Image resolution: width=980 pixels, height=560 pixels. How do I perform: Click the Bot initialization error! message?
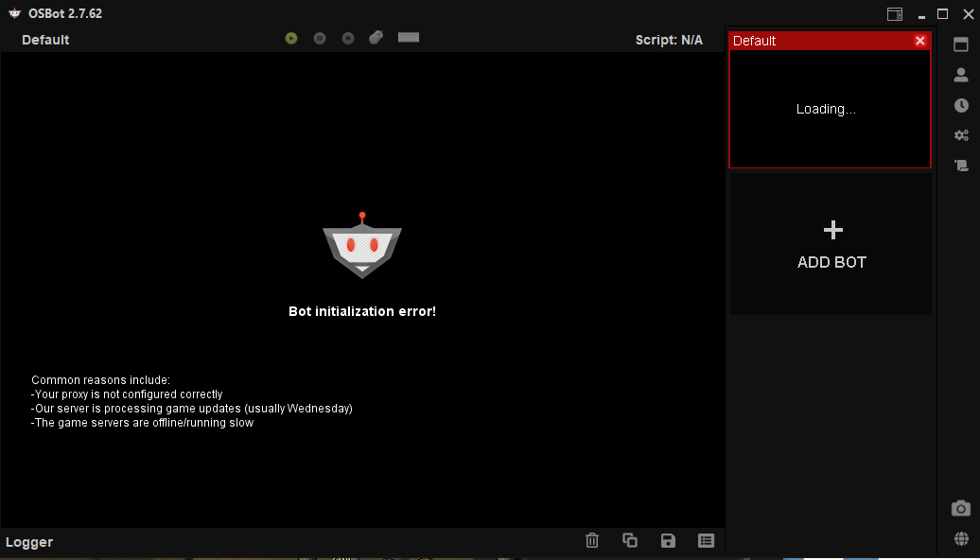pyautogui.click(x=362, y=311)
